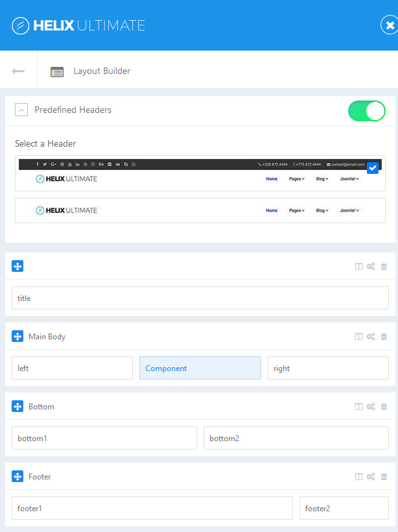Click the blue move handle of the Bottom row
The image size is (398, 532).
coord(18,406)
